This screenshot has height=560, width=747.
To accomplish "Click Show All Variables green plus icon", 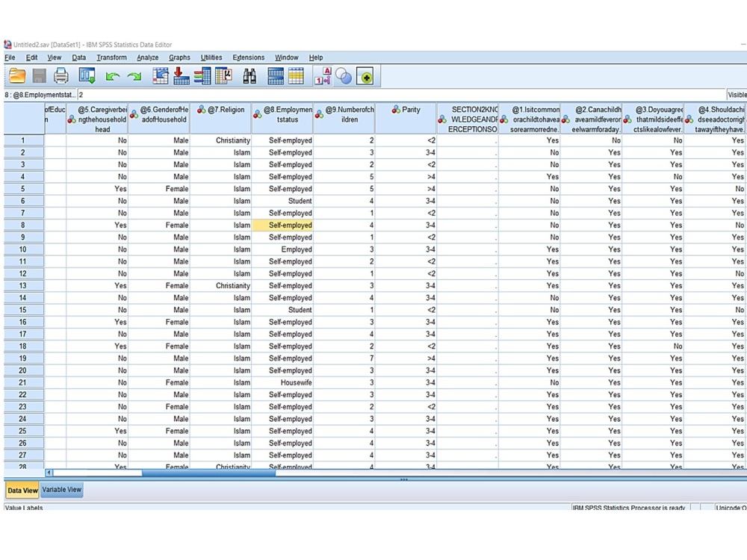I will coord(365,76).
